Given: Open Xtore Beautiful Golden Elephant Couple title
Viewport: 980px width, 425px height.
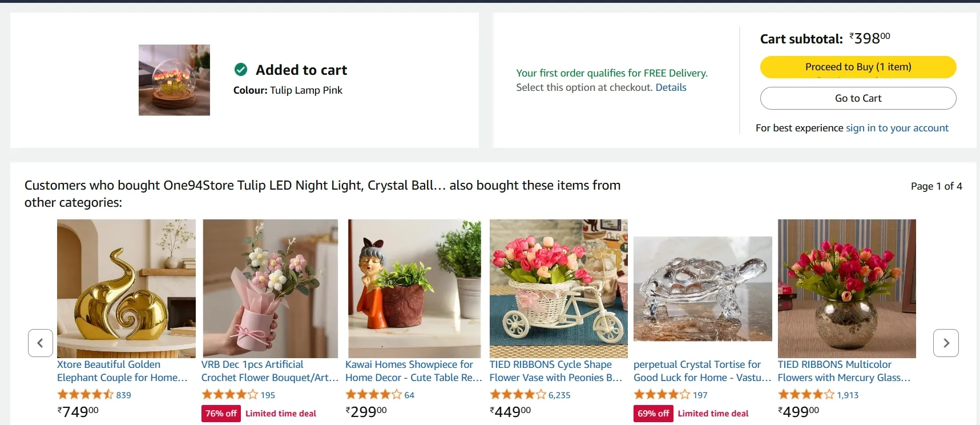Looking at the screenshot, I should [x=122, y=371].
